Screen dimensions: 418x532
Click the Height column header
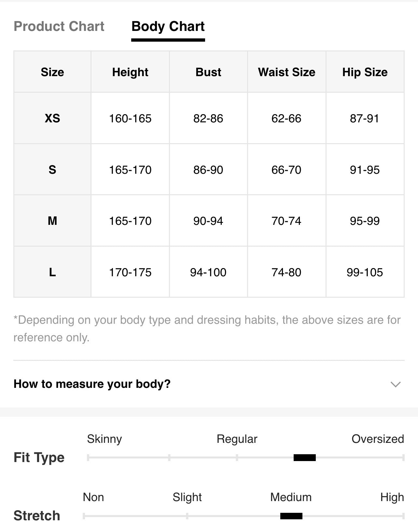(130, 72)
